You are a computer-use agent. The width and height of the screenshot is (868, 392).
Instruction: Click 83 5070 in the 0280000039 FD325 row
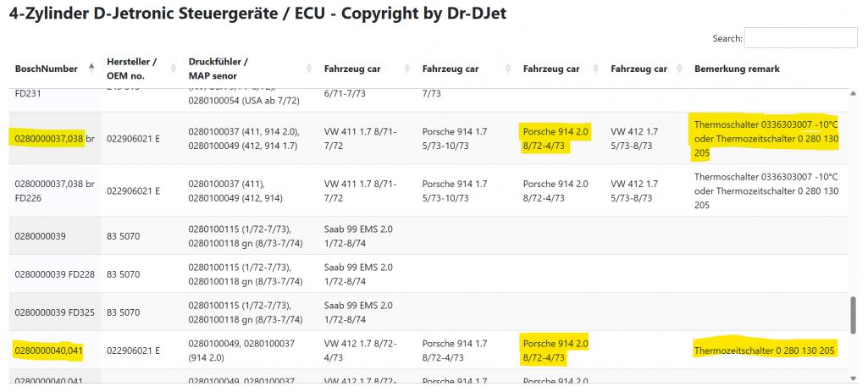tap(124, 312)
